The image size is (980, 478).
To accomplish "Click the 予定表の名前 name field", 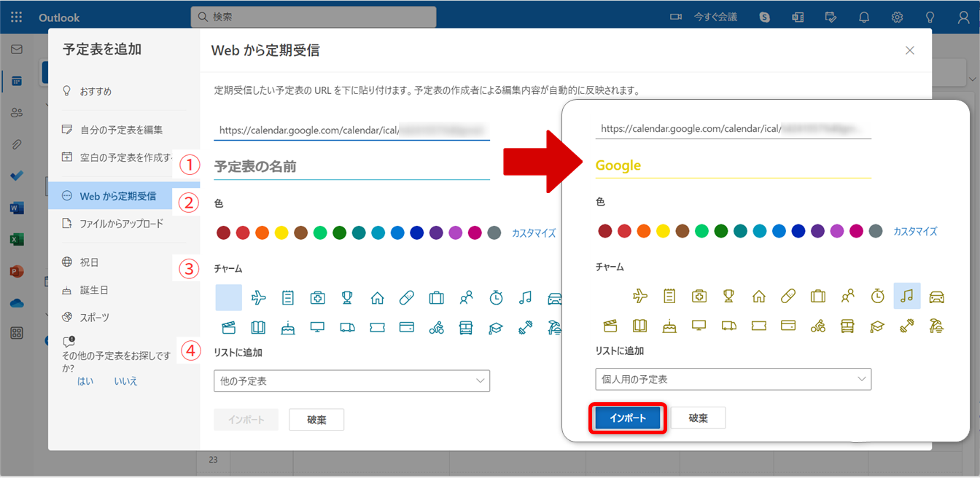I will 351,167.
